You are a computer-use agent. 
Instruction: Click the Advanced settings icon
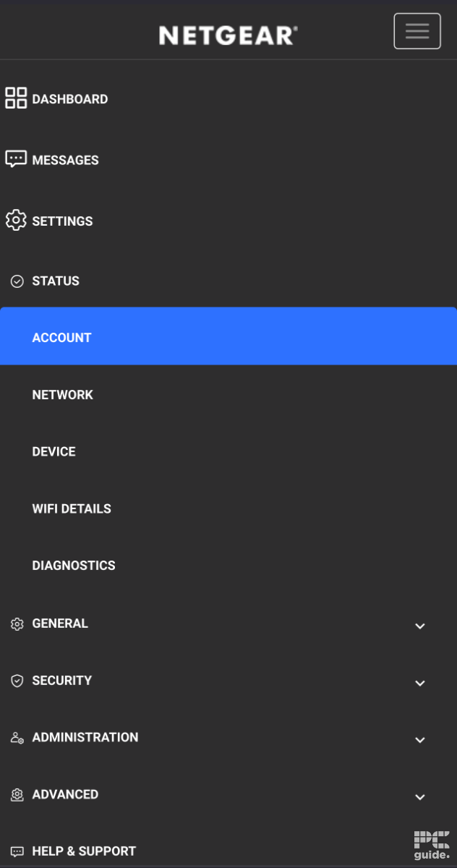click(x=17, y=795)
